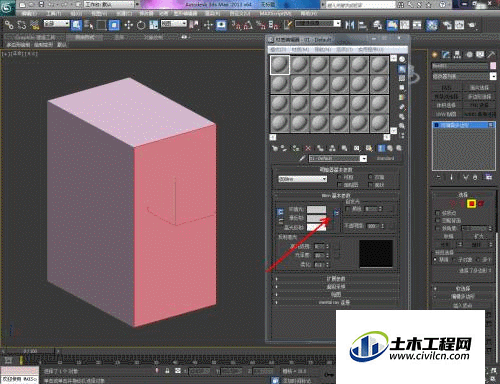The image size is (500, 384).
Task: Open first menu in Material Editor menu bar
Action: pos(279,49)
